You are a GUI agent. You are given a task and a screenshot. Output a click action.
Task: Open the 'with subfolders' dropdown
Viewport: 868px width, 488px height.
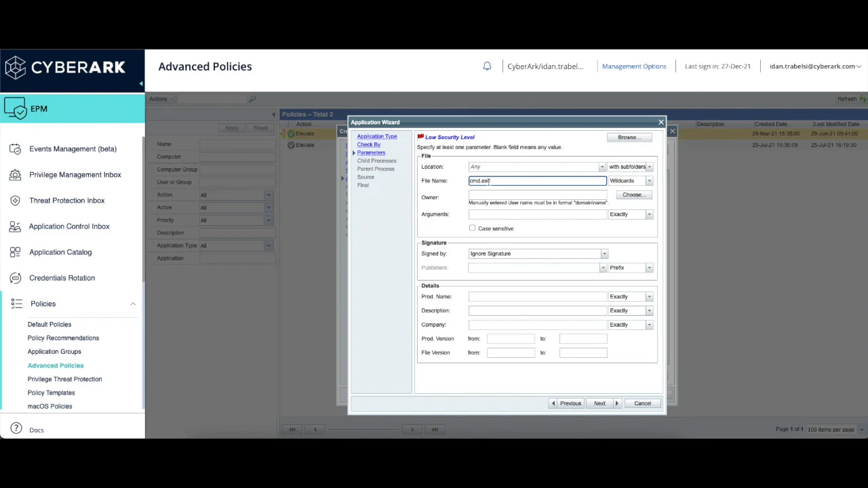(649, 167)
